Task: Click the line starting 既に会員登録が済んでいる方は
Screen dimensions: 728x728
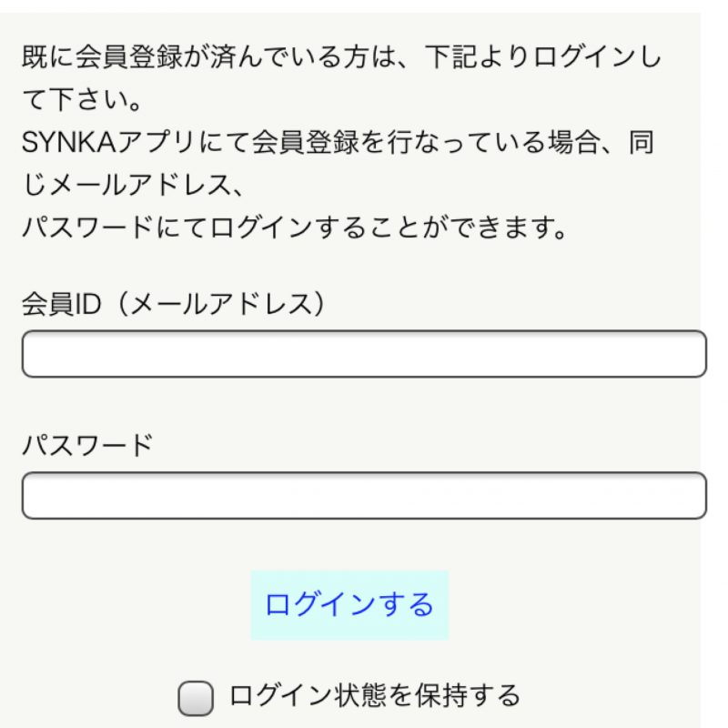Action: coord(341,58)
